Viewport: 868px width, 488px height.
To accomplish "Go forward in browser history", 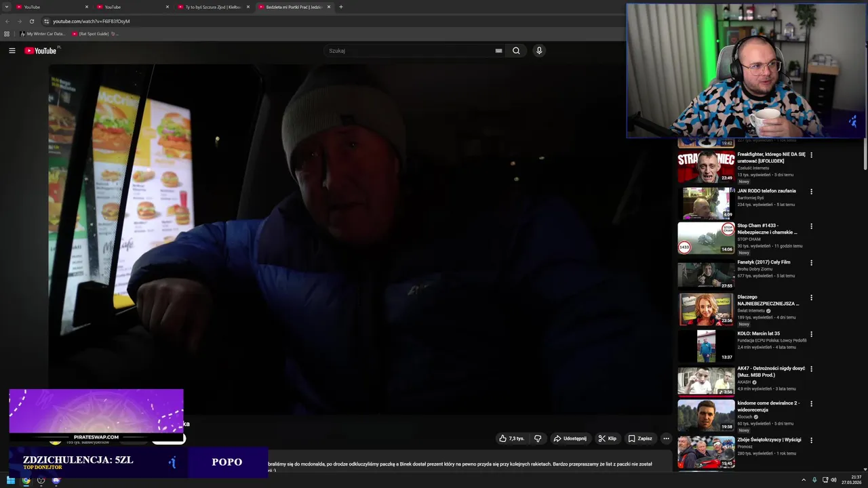I will click(20, 21).
